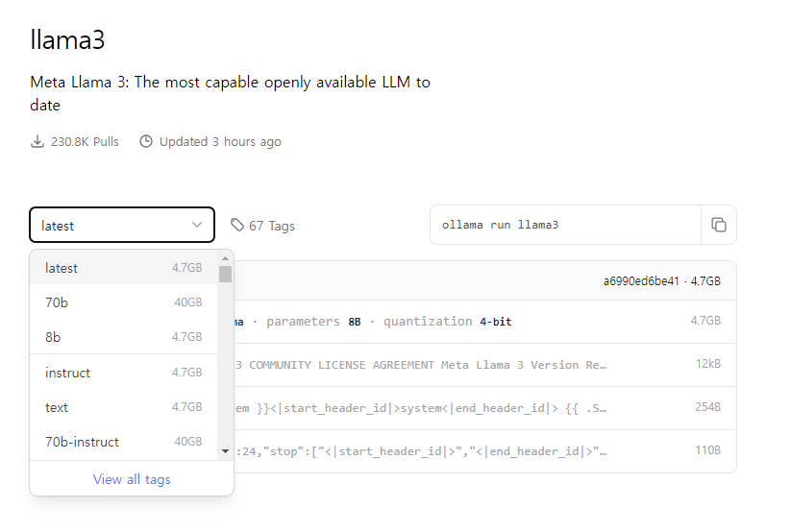The width and height of the screenshot is (791, 532).
Task: Click the 254B template size value
Action: pos(707,407)
